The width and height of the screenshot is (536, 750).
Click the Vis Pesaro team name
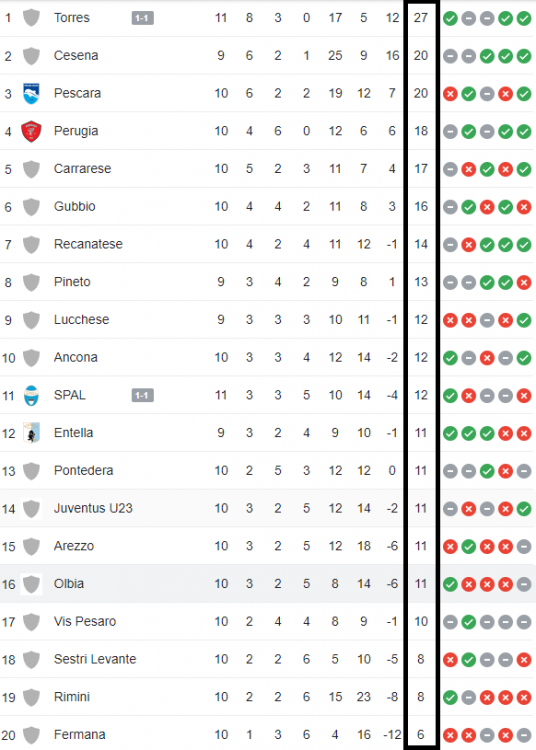(x=85, y=621)
